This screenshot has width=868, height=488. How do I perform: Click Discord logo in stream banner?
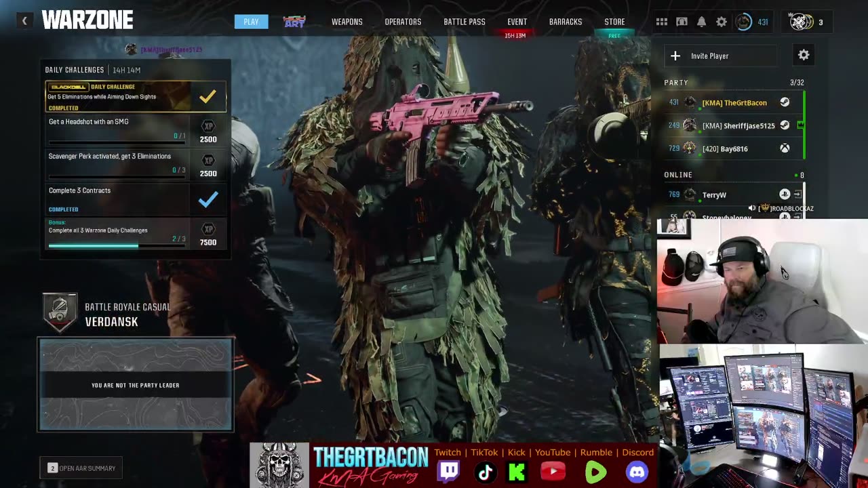tap(637, 472)
